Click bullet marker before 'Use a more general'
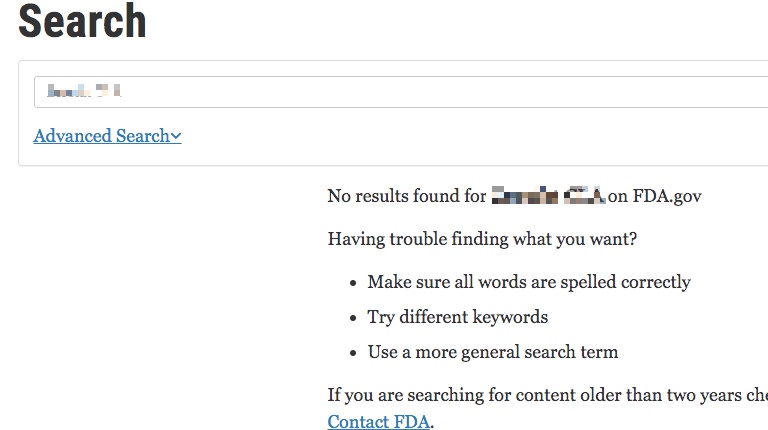This screenshot has height=430, width=768. click(x=354, y=353)
